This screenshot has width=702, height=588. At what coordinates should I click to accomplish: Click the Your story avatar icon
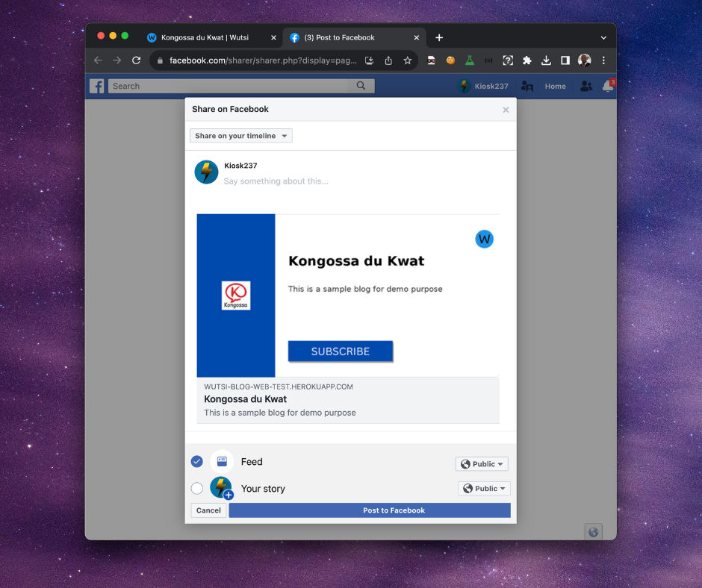[221, 488]
